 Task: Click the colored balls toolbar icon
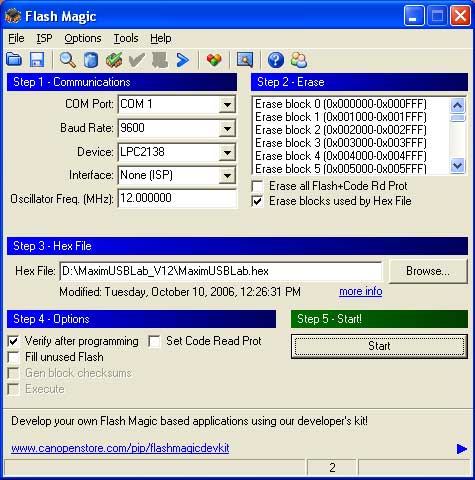pyautogui.click(x=214, y=60)
